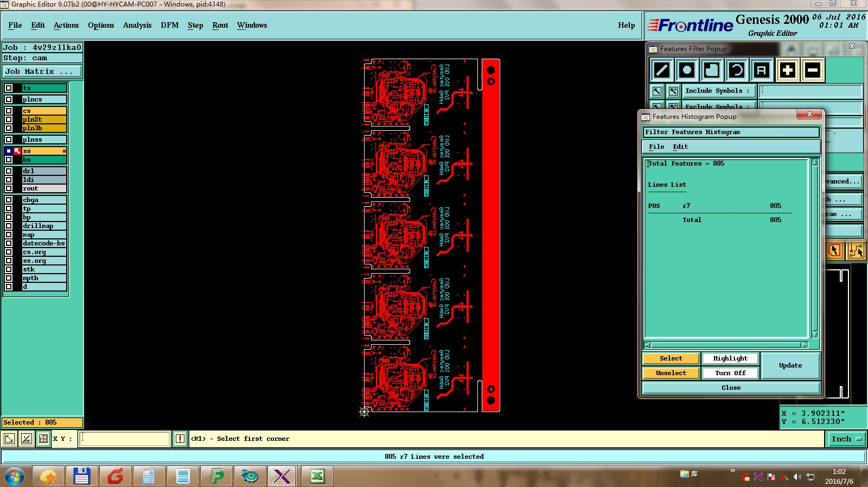Click the exclamation mark icon
This screenshot has width=868, height=487.
click(180, 439)
